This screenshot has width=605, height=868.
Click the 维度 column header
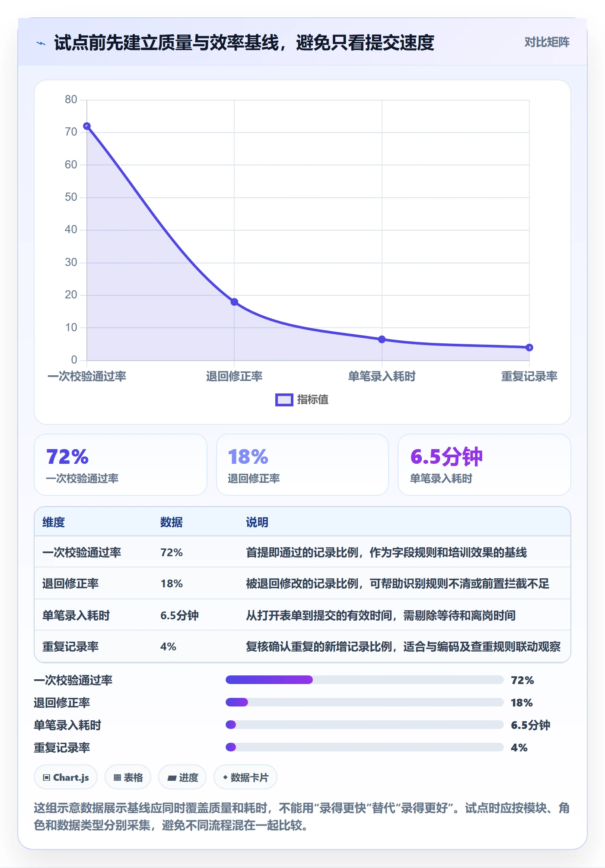click(54, 523)
